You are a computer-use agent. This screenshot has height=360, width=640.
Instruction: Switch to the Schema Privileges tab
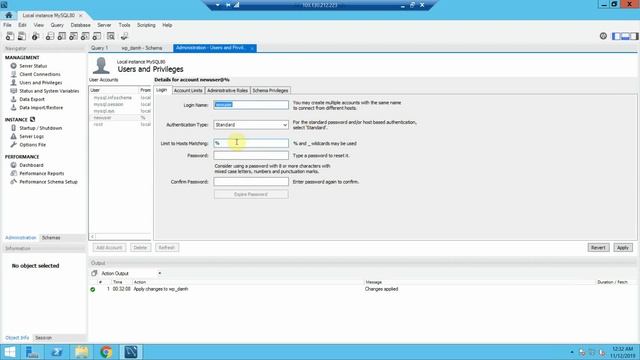270,90
